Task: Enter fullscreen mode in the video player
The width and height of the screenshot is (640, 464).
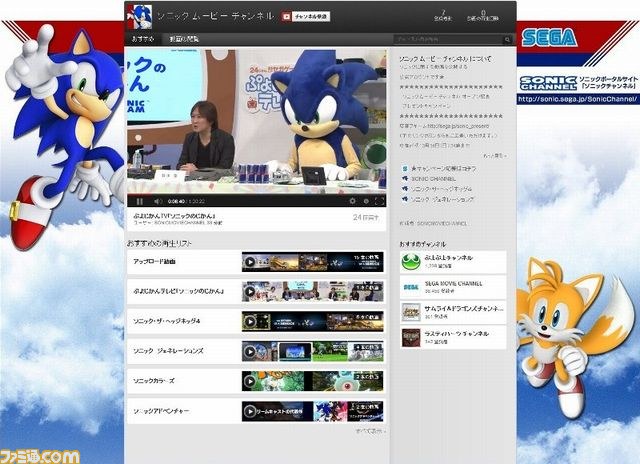Action: (379, 201)
